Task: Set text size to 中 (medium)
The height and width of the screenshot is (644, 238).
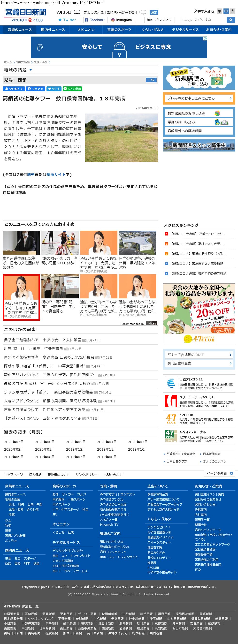Action: click(226, 11)
